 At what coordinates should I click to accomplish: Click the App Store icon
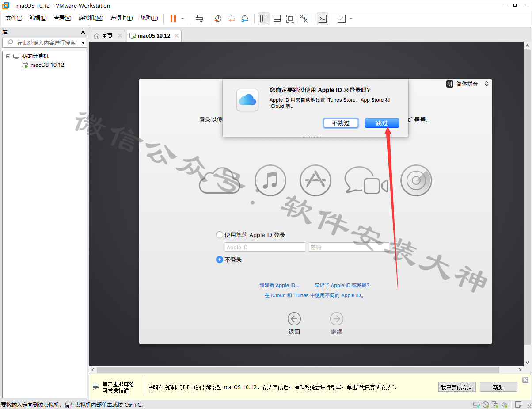pyautogui.click(x=315, y=180)
